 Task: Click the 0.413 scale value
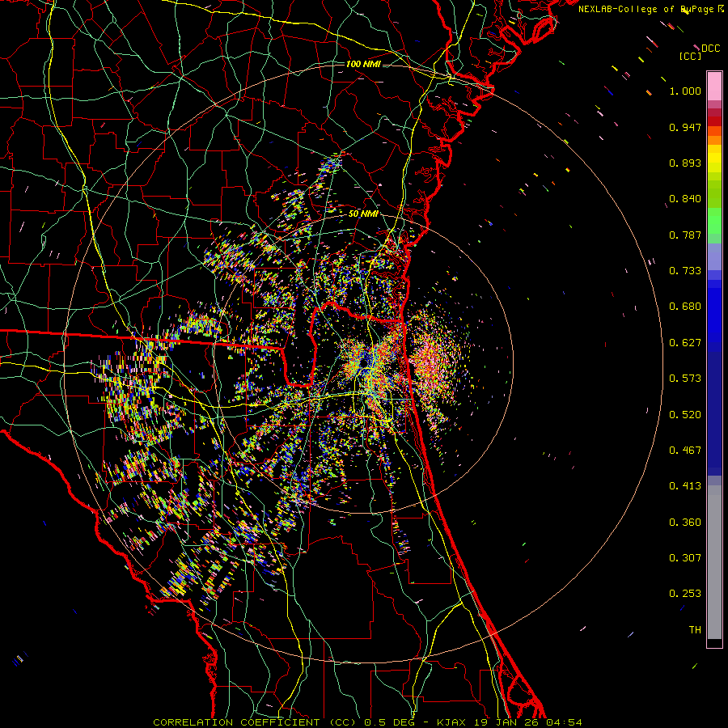pyautogui.click(x=685, y=486)
